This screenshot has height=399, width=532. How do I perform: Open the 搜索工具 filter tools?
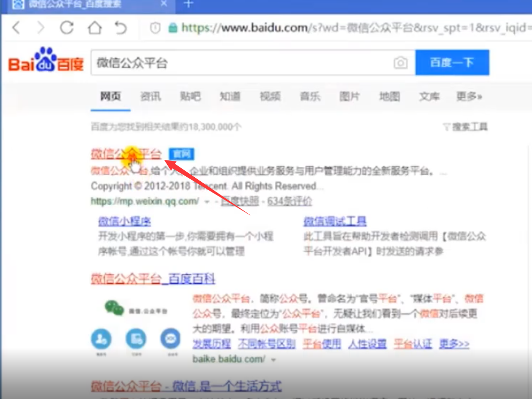tap(465, 127)
